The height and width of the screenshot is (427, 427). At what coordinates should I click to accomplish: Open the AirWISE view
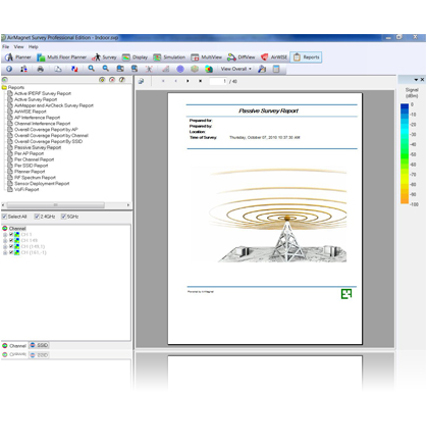[x=274, y=57]
